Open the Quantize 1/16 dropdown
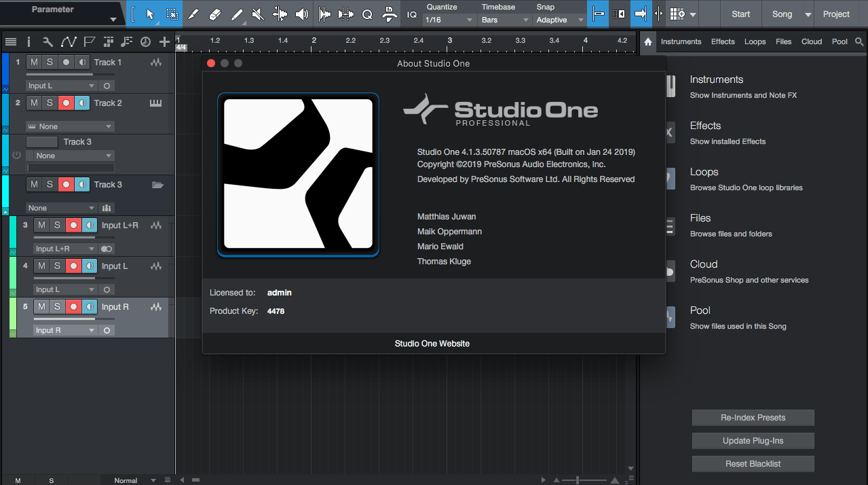Viewport: 868px width, 485px height. [x=449, y=20]
